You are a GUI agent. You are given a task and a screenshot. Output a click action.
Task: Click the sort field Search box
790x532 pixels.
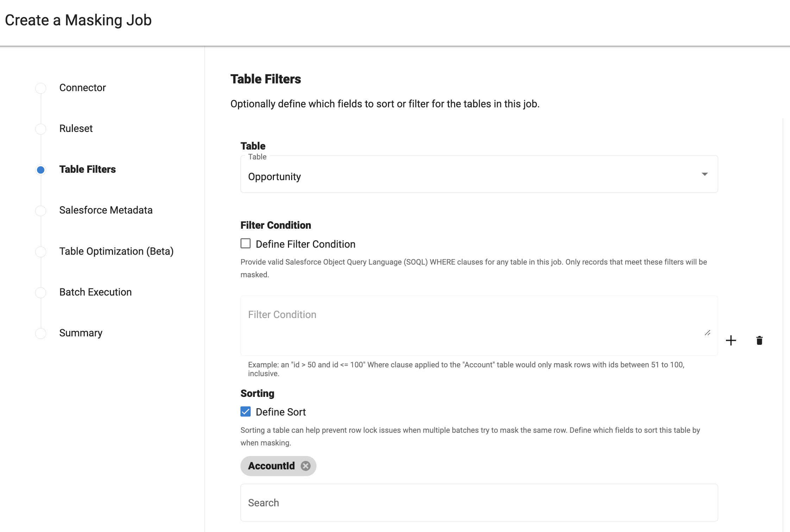479,502
